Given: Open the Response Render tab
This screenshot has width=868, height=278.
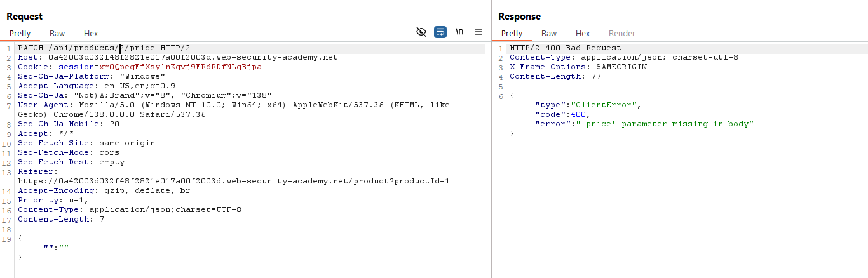Looking at the screenshot, I should tap(621, 33).
